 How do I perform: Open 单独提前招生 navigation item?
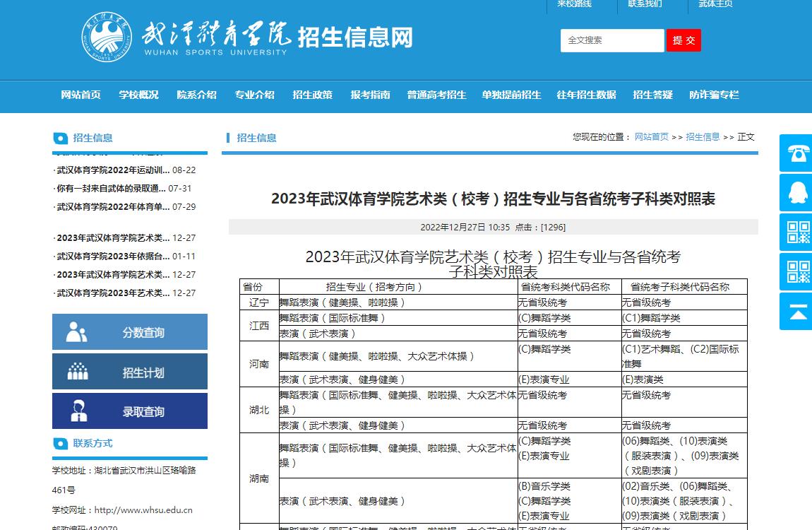click(x=512, y=95)
